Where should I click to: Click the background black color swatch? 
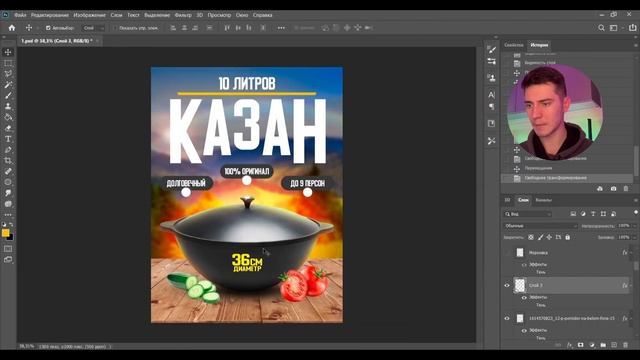click(x=11, y=238)
